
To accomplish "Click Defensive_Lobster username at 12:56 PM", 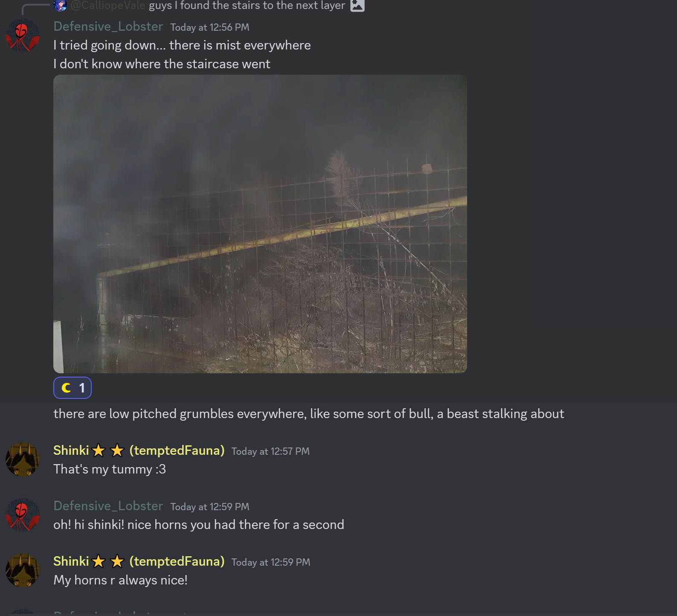I will click(x=108, y=26).
